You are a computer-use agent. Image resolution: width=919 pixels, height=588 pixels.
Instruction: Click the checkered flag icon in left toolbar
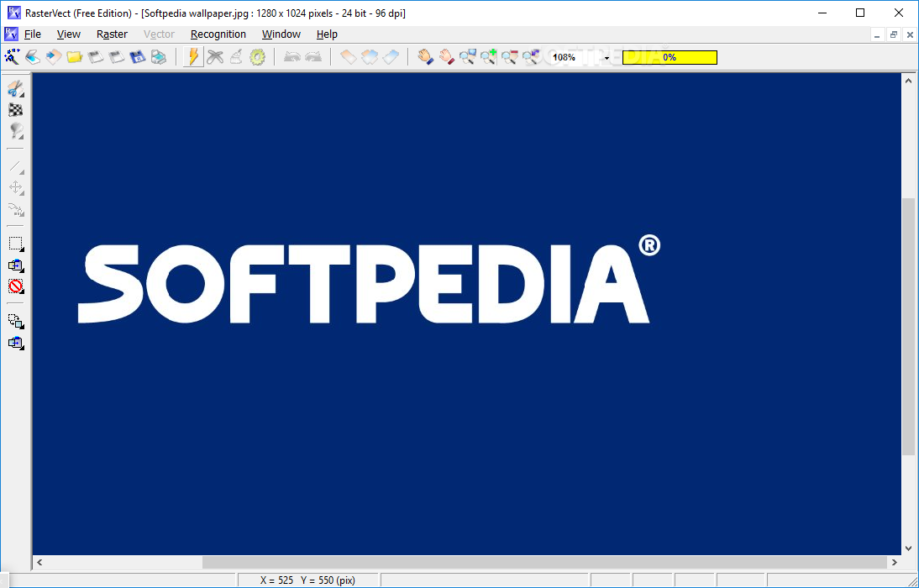point(16,110)
